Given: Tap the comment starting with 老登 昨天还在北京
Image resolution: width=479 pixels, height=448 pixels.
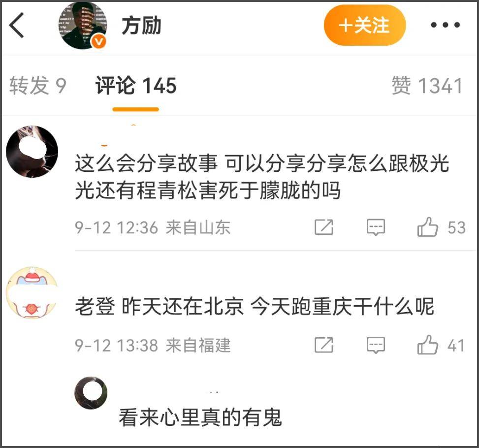Looking at the screenshot, I should [255, 306].
